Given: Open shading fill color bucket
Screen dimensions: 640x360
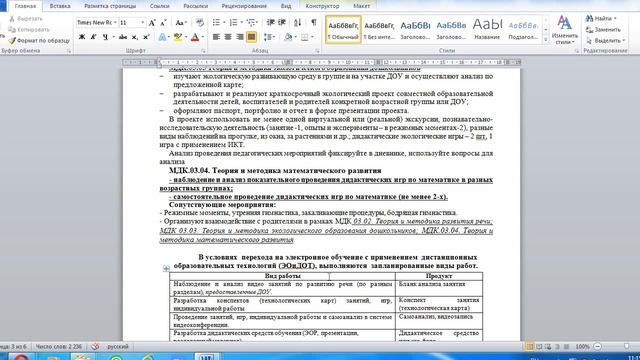Looking at the screenshot, I should [288, 37].
